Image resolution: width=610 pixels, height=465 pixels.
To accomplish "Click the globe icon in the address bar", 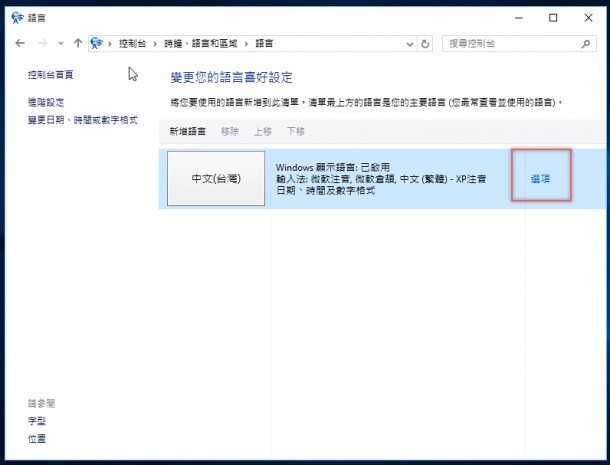I will 96,43.
